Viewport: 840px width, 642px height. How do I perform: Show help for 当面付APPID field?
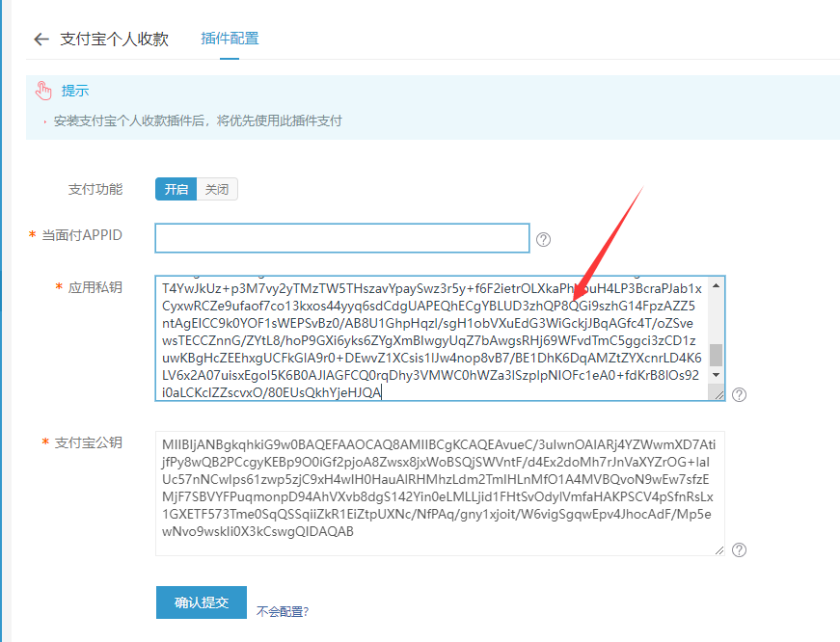tap(543, 239)
